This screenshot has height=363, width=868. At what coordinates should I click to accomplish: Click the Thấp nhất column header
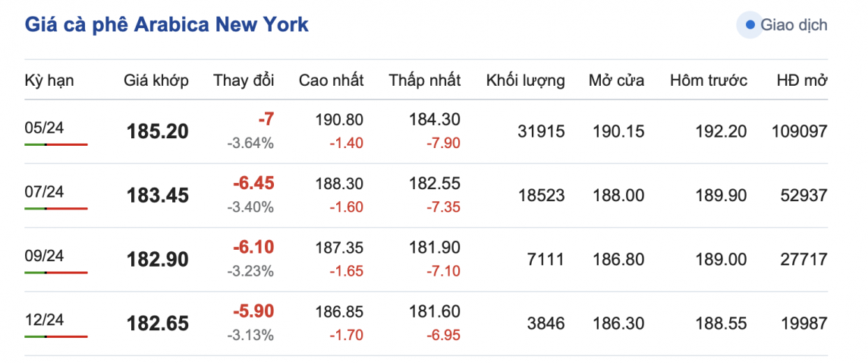coord(425,80)
